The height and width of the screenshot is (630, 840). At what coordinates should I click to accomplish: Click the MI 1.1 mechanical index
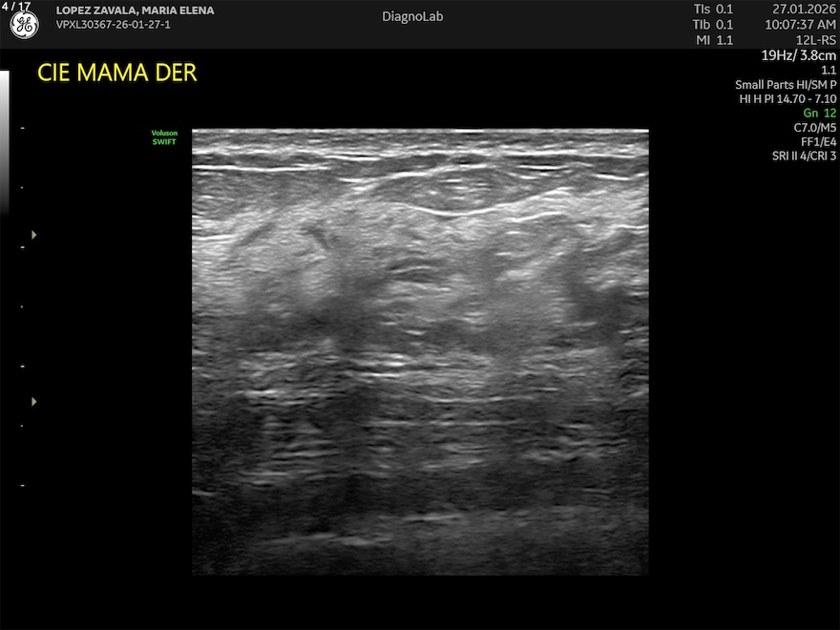tap(713, 40)
